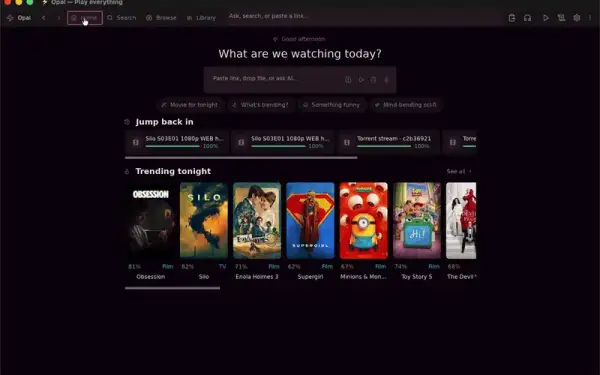
Task: Choose the 'Mind-bending sci-fi' chip
Action: click(x=406, y=105)
